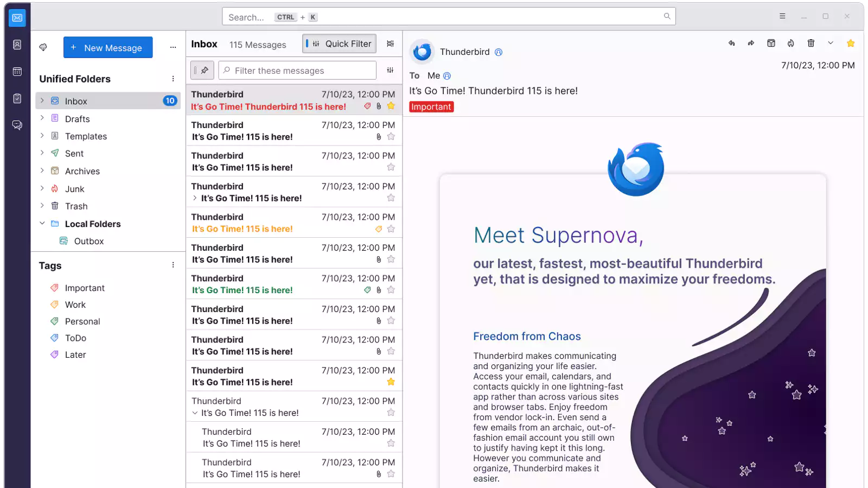The image size is (868, 488).
Task: Click the Filter these messages field
Action: click(x=297, y=71)
